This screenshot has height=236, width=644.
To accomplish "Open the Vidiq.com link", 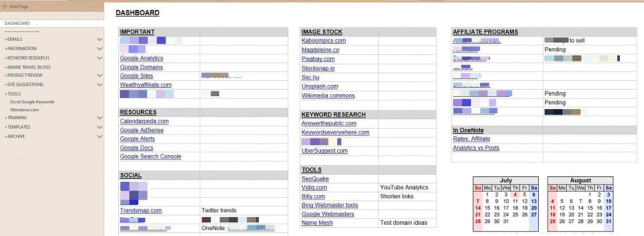I will pos(314,187).
